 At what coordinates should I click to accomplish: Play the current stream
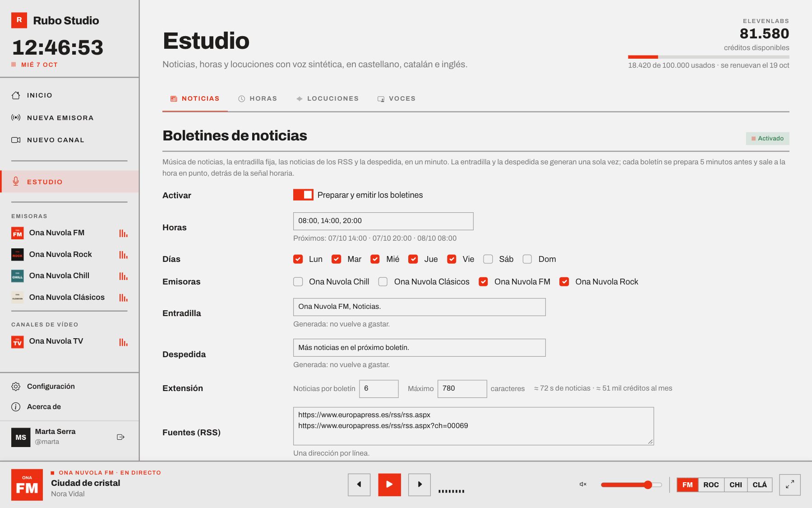pos(389,485)
